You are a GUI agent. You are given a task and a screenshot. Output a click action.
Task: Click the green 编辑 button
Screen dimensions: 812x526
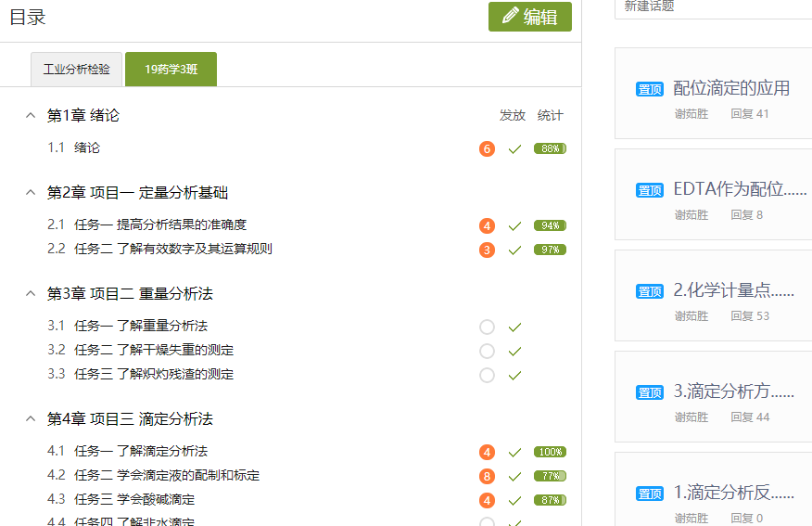[530, 17]
